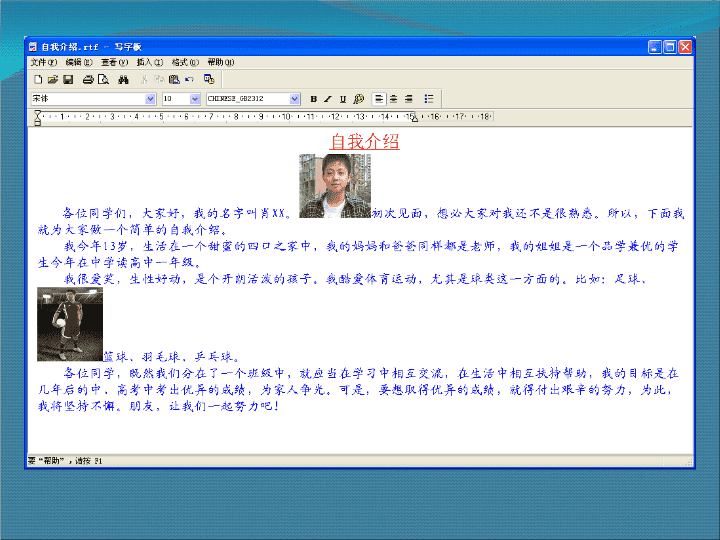Launch Find with the binoculars icon
Viewport: 720px width, 540px height.
pos(123,79)
